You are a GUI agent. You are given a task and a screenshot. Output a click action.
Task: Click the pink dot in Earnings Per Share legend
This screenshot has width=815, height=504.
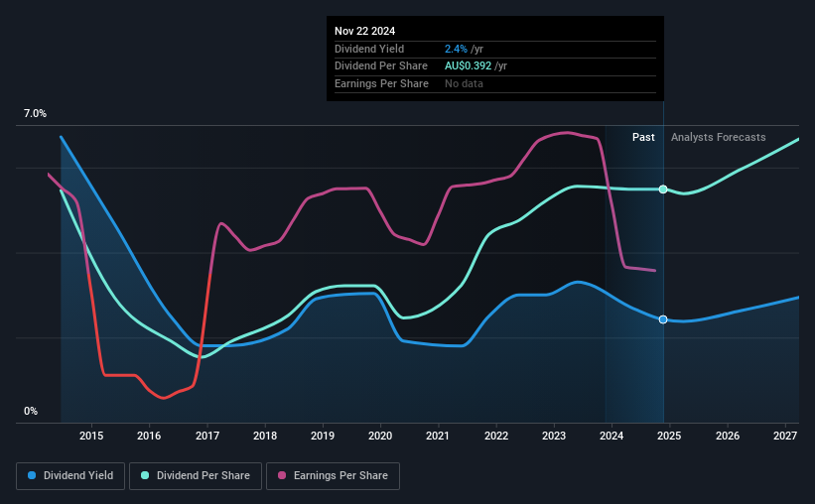point(282,475)
